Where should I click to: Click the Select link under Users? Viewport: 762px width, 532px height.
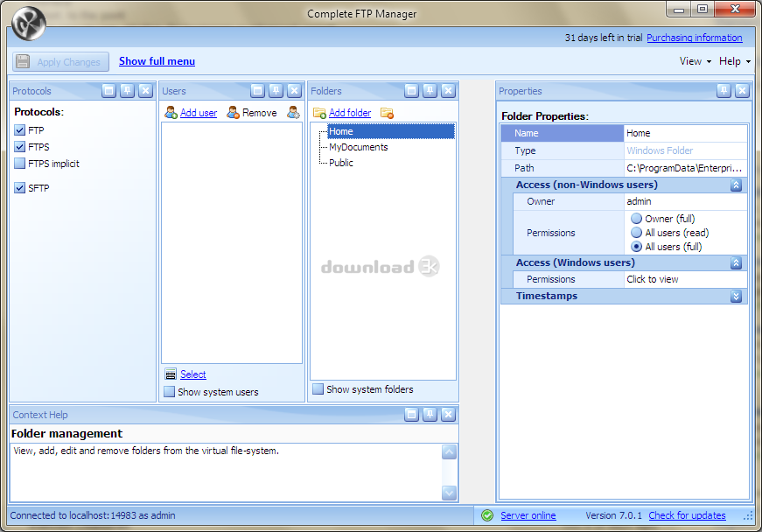[x=193, y=374]
